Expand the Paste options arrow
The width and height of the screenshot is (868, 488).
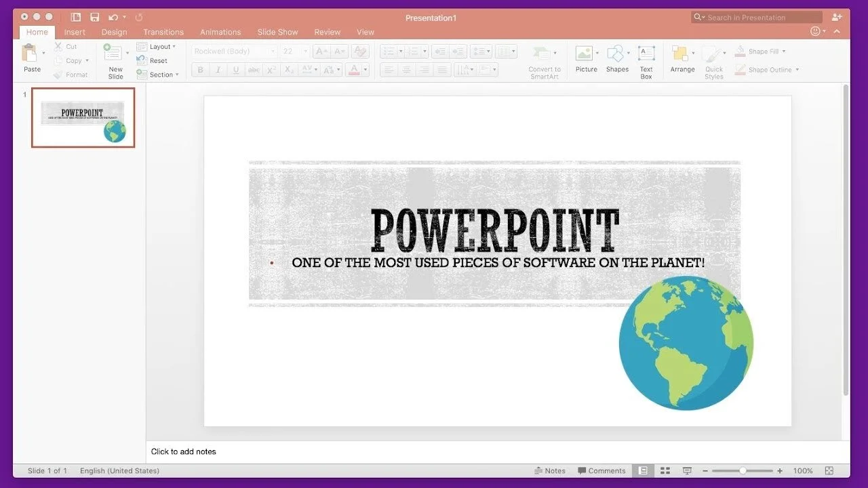(x=44, y=53)
